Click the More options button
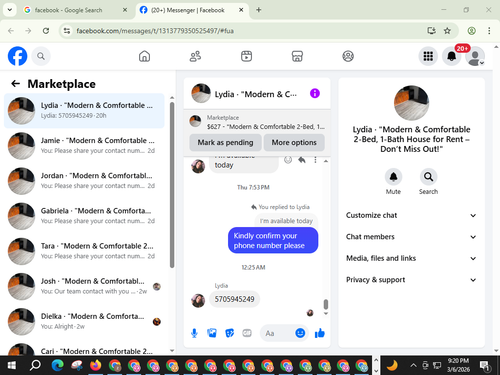 (x=294, y=142)
